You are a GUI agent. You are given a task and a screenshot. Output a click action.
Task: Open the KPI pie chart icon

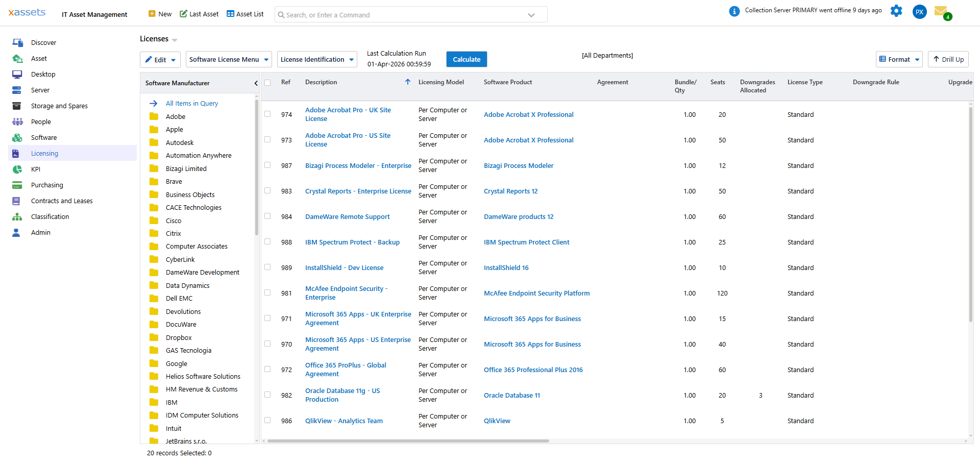(17, 169)
